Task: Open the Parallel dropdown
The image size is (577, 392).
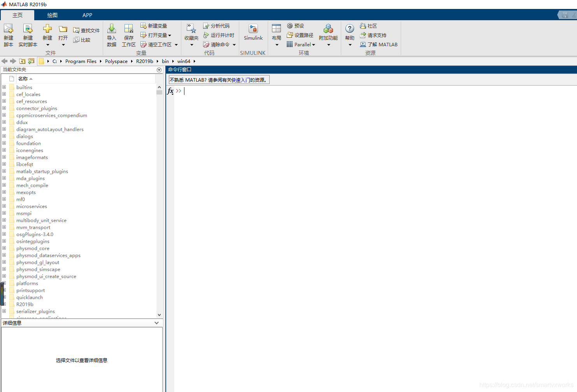Action: 301,44
